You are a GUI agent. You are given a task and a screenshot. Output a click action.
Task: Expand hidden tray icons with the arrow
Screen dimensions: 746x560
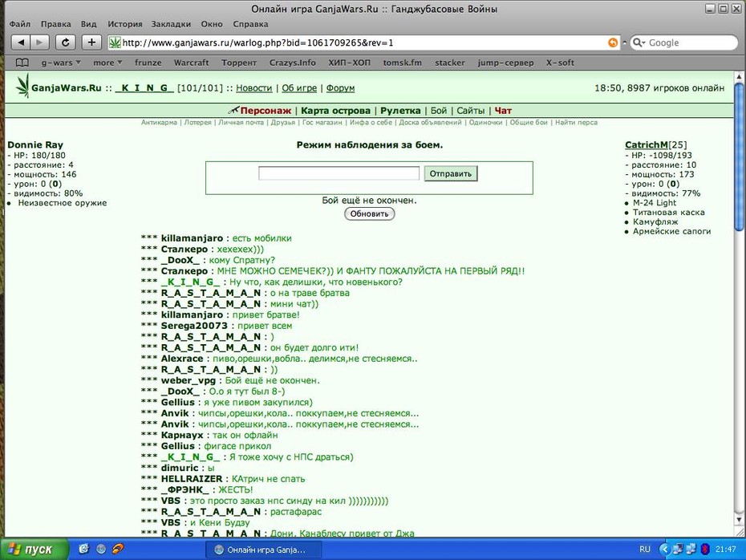663,550
